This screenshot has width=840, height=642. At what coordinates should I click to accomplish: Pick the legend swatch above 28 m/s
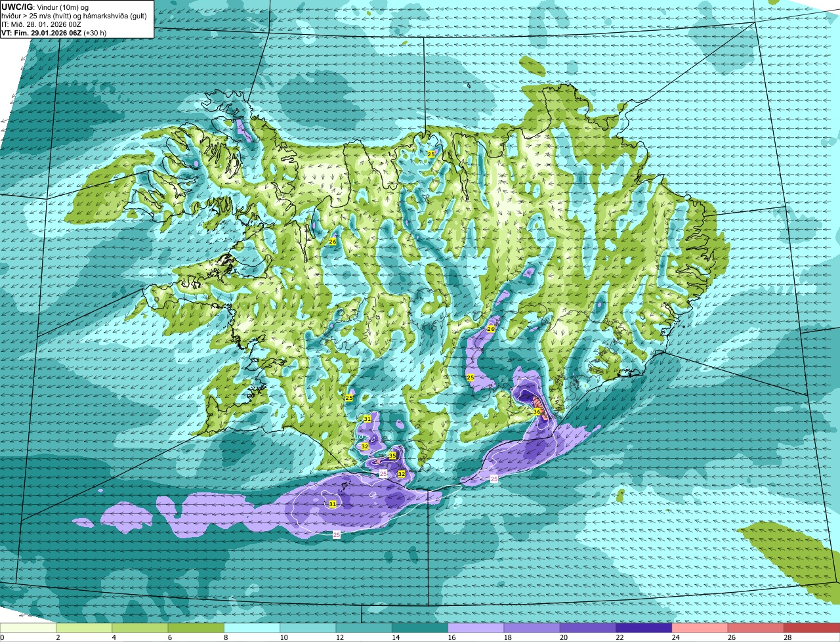(812, 628)
